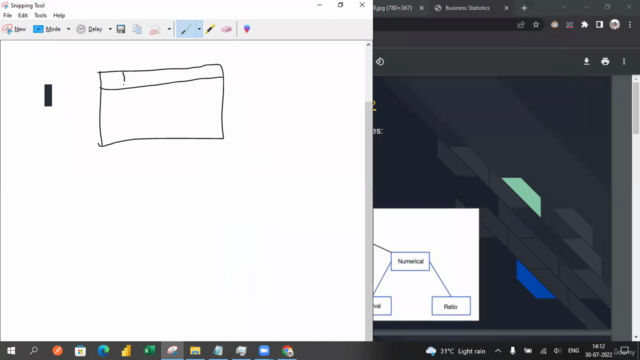This screenshot has height=360, width=640.
Task: Open Zoom from taskbar
Action: pyautogui.click(x=264, y=351)
